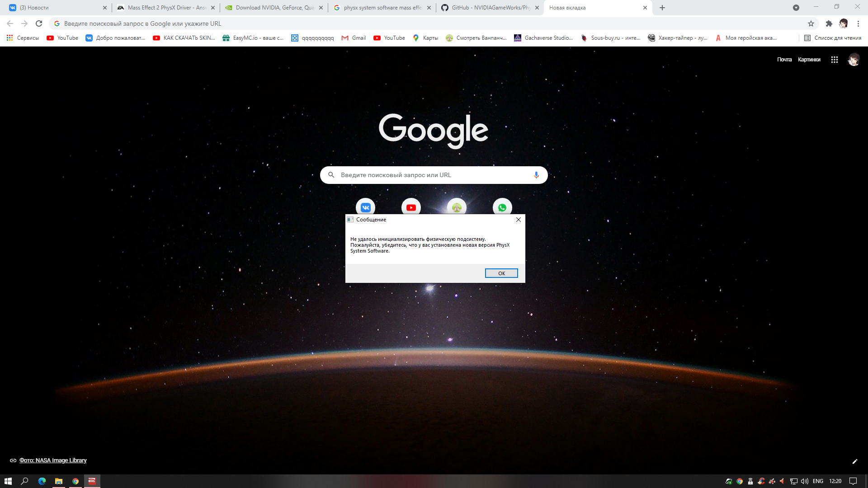Image resolution: width=868 pixels, height=488 pixels.
Task: Go forward with the browser forward arrow
Action: [x=24, y=23]
